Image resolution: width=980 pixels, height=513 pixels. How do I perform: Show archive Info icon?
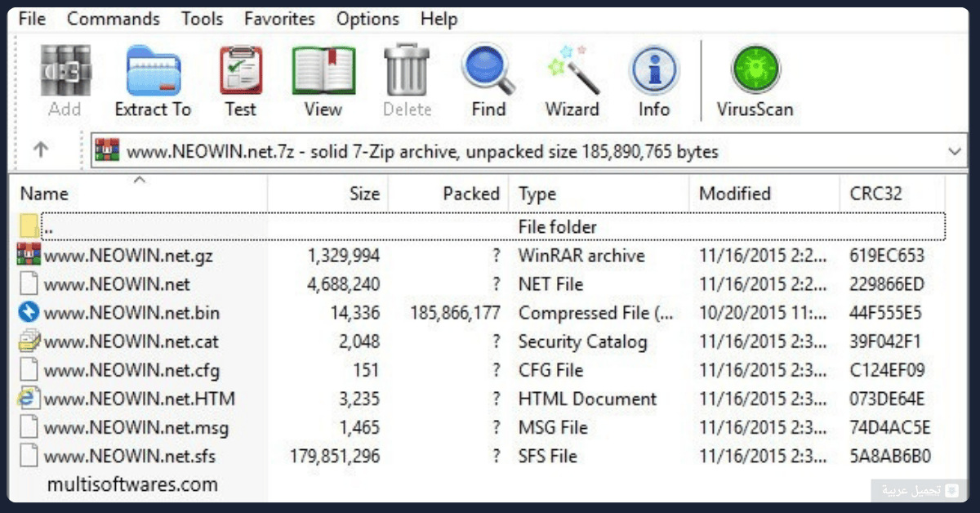point(653,70)
